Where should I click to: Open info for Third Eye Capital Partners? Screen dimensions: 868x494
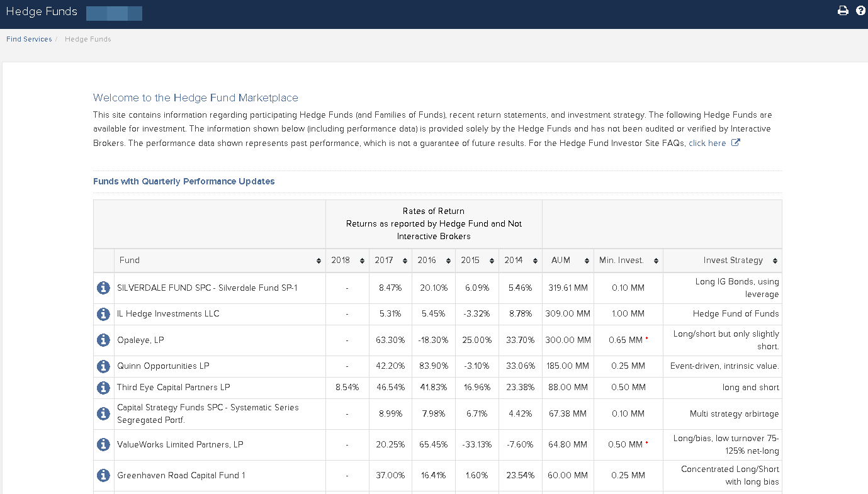click(103, 388)
